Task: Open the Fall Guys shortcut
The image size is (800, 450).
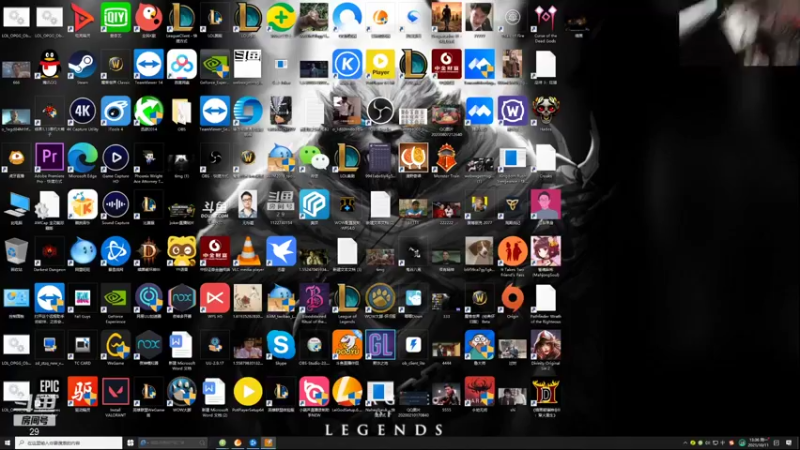Action: point(83,298)
